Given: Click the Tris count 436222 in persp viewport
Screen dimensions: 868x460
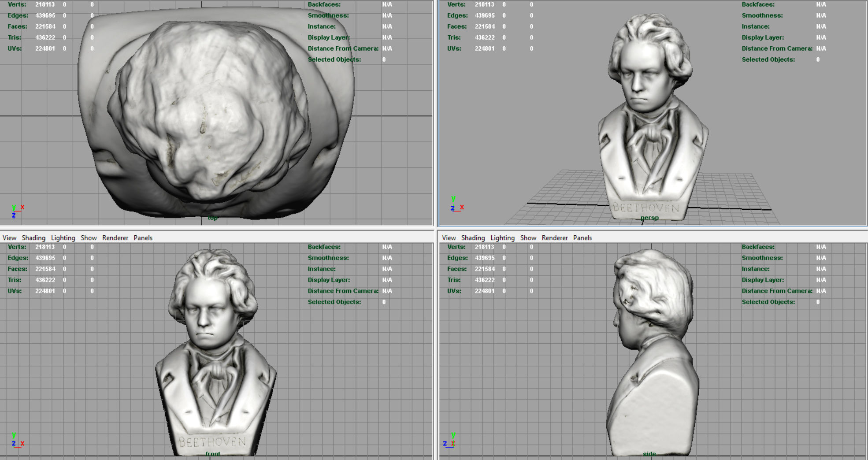Looking at the screenshot, I should [x=485, y=37].
